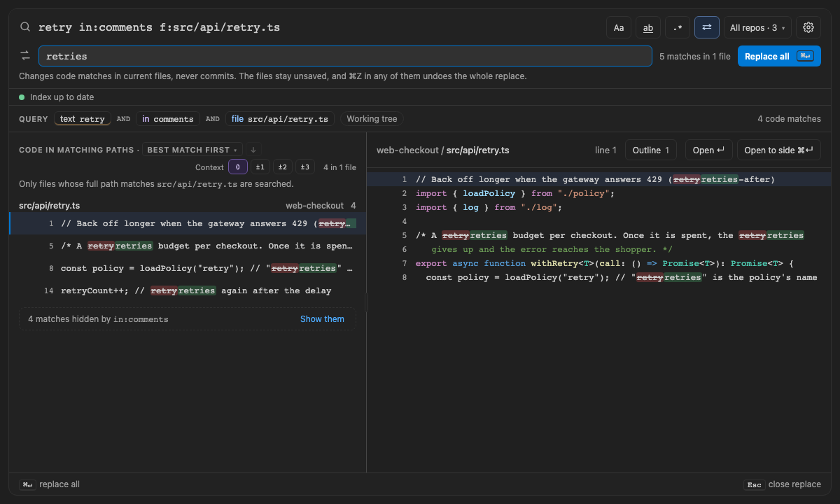
Task: Click preview line 7 withRetry function
Action: (599, 263)
